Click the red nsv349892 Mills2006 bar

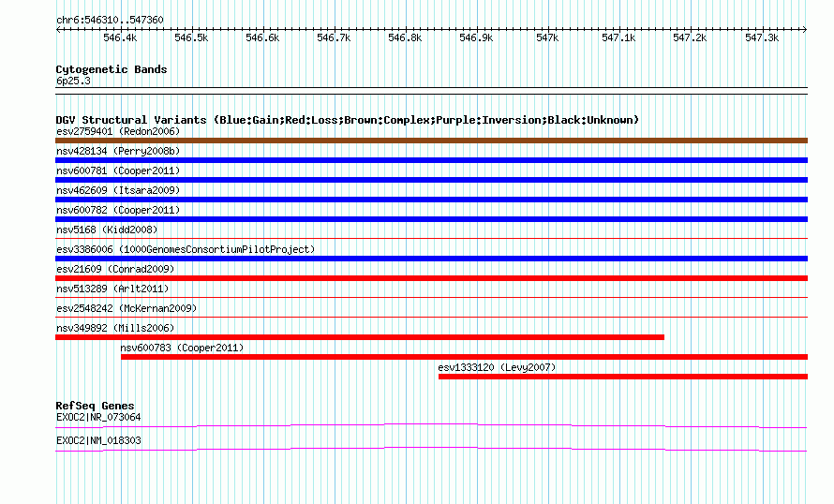point(360,337)
